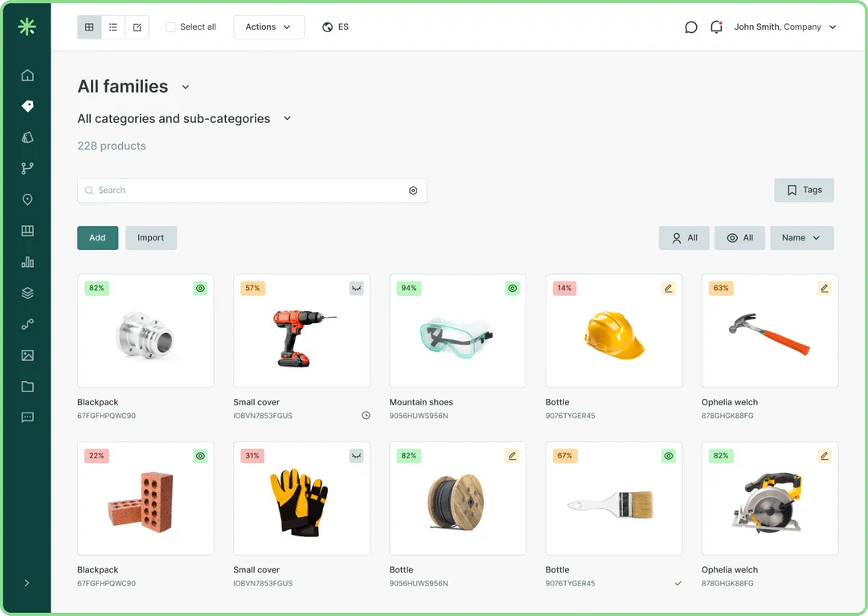Expand the All families dropdown
This screenshot has height=616, width=868.
click(186, 87)
